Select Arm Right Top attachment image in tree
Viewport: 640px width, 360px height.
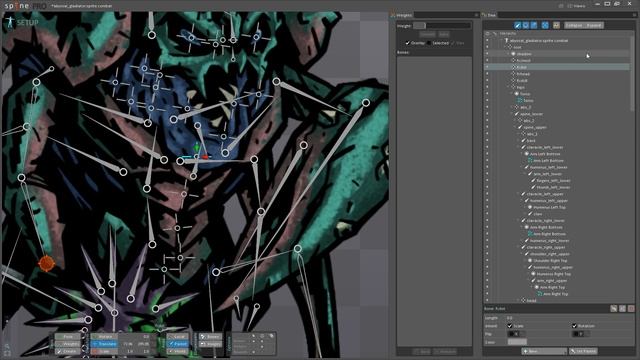(x=555, y=294)
